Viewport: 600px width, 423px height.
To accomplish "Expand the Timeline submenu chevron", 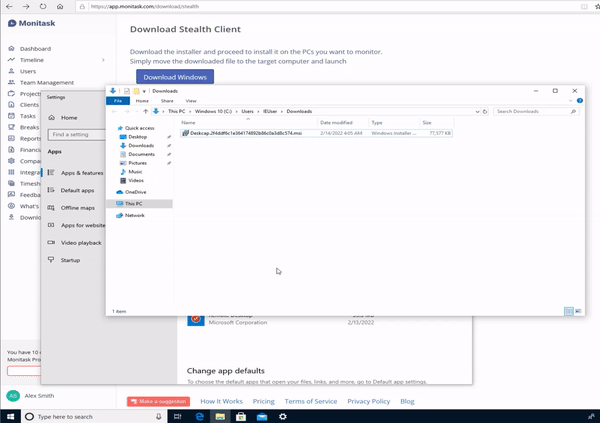I will pyautogui.click(x=103, y=60).
